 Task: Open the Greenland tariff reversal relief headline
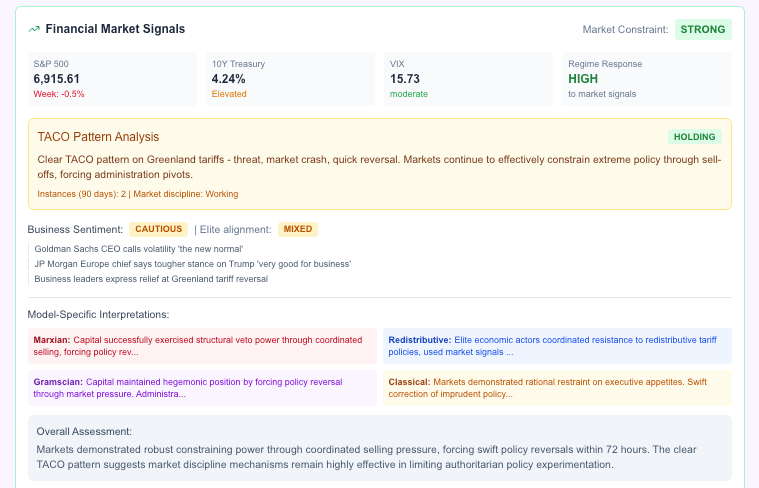(151, 279)
